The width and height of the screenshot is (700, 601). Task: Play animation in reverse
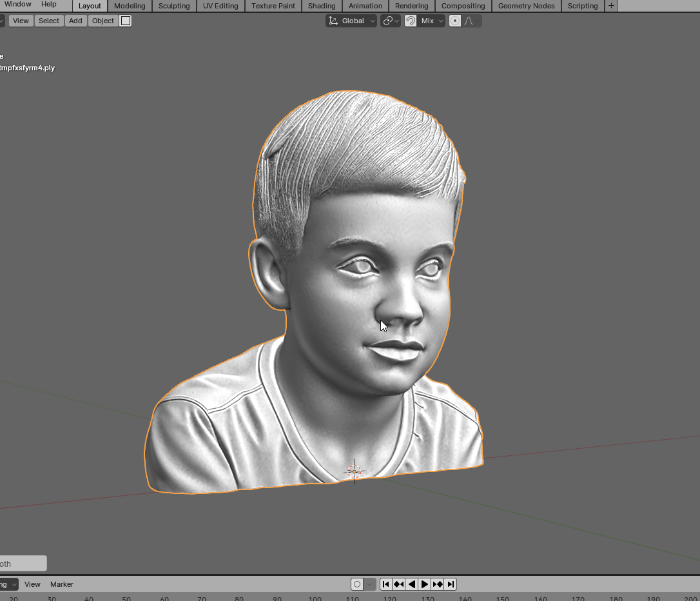point(411,584)
